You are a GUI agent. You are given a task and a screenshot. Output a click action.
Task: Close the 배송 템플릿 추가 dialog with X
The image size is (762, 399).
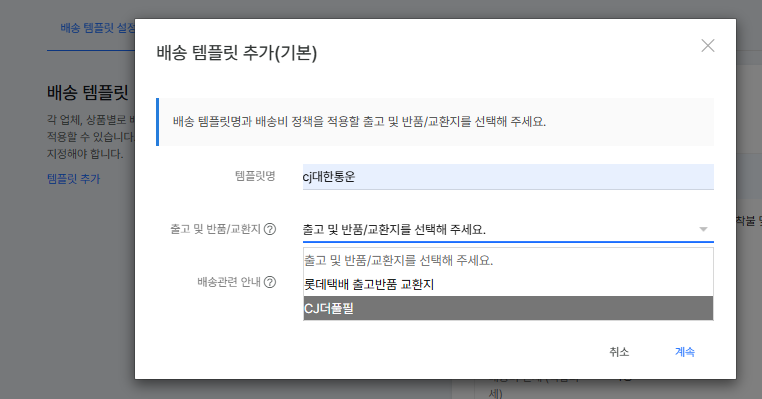[708, 46]
